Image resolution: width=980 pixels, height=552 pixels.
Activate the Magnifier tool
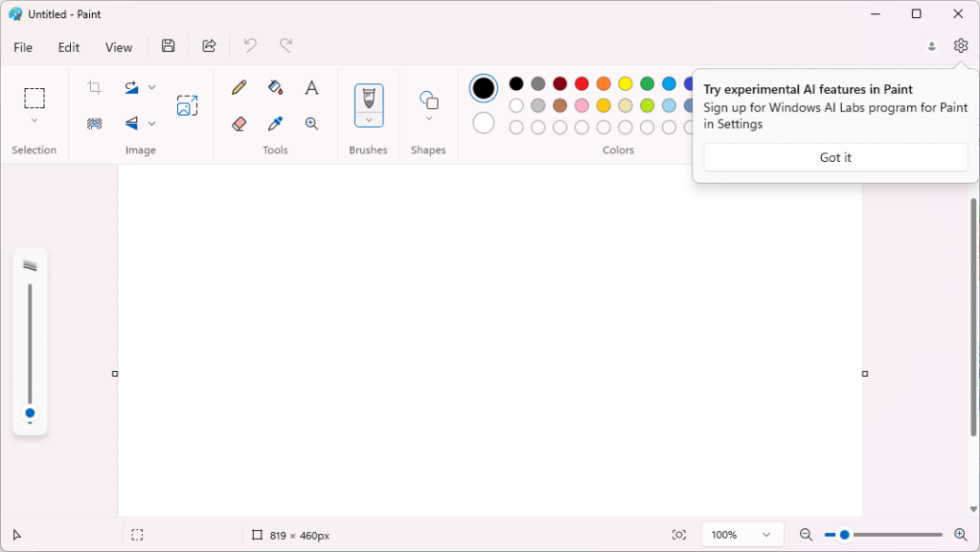tap(311, 124)
